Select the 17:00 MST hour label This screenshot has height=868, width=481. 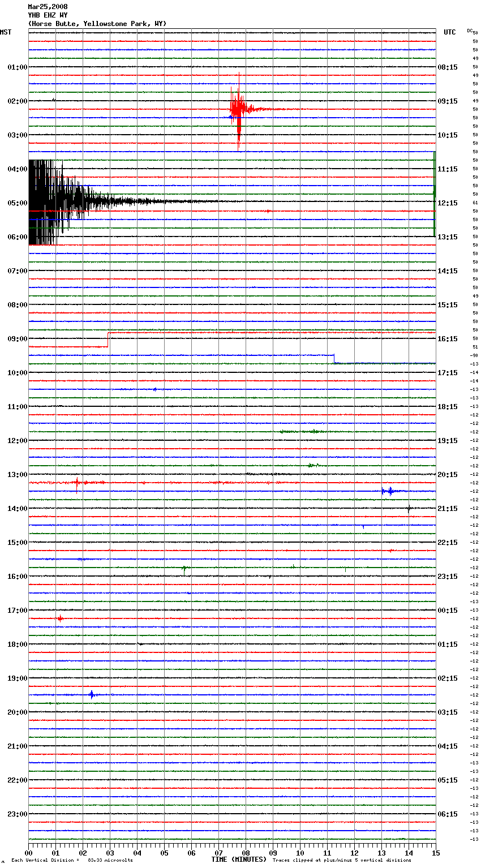[x=17, y=611]
